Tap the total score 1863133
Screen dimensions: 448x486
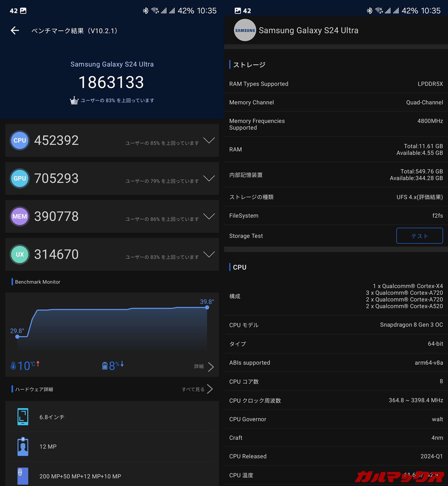click(112, 82)
